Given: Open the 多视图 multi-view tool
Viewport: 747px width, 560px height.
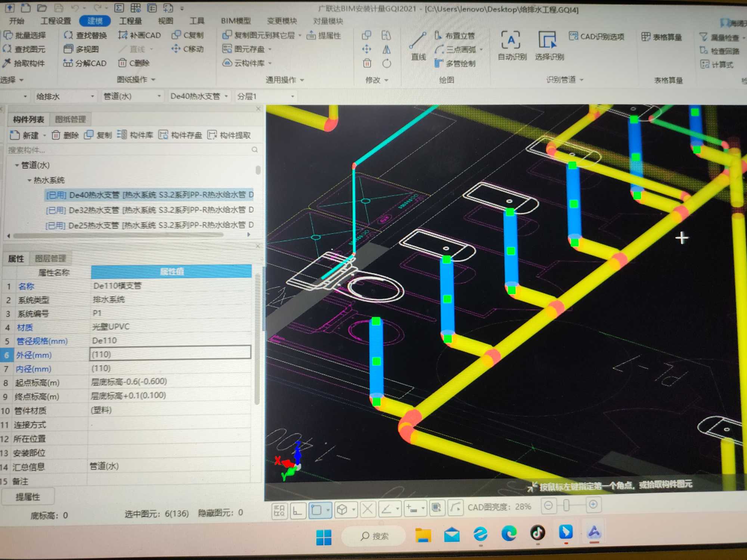Looking at the screenshot, I should tap(81, 49).
